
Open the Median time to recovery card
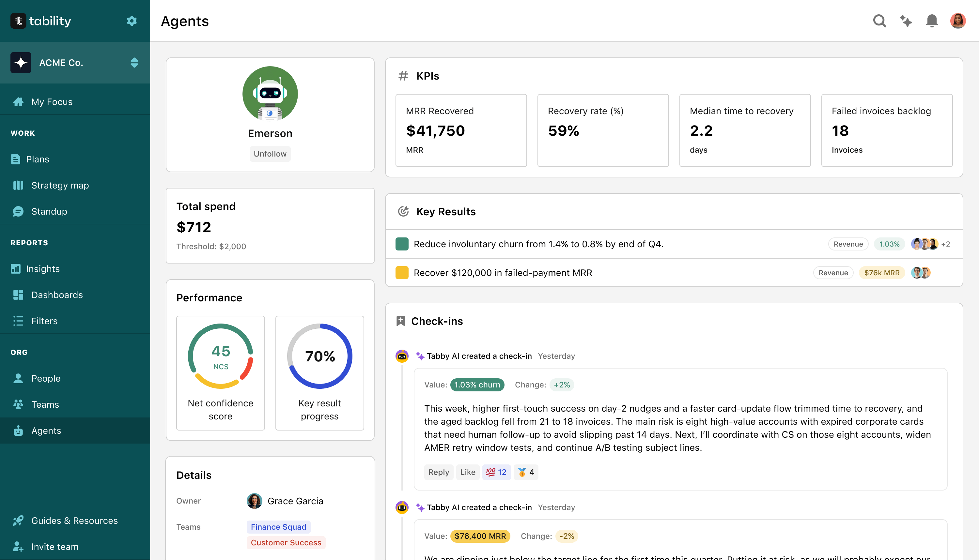(745, 130)
